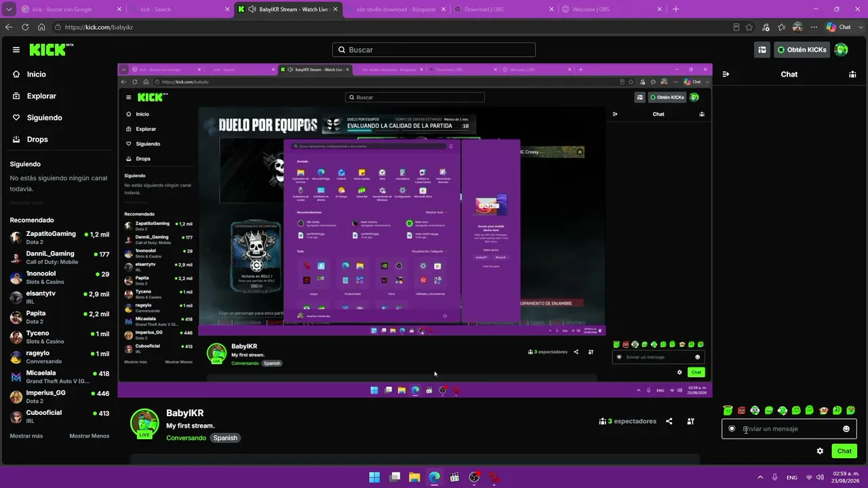Open the Kick store icon beside Obtén KICKs

762,49
